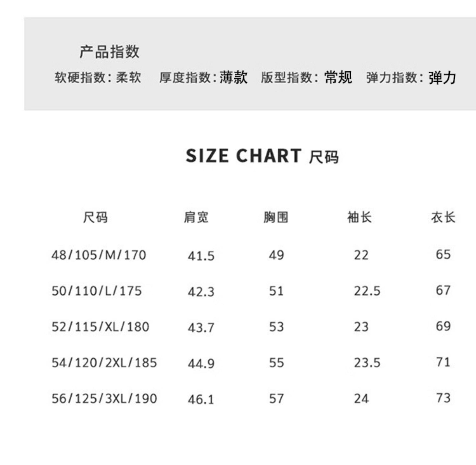Click the 弹力指数: 弹力 label

411,78
